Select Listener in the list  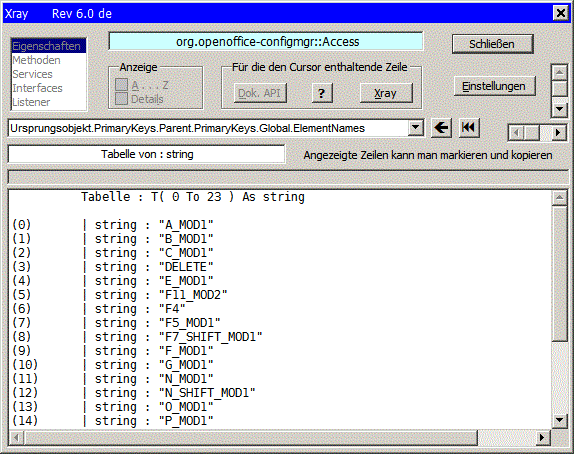49,102
